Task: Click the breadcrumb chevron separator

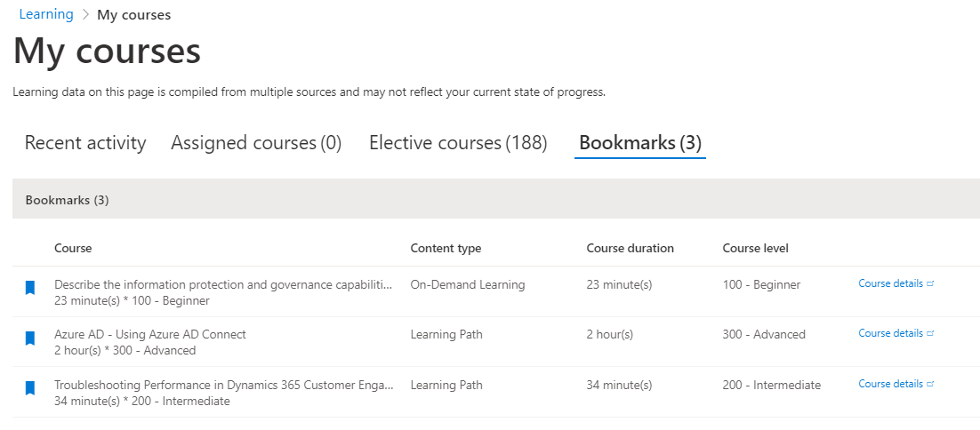Action: [x=85, y=15]
